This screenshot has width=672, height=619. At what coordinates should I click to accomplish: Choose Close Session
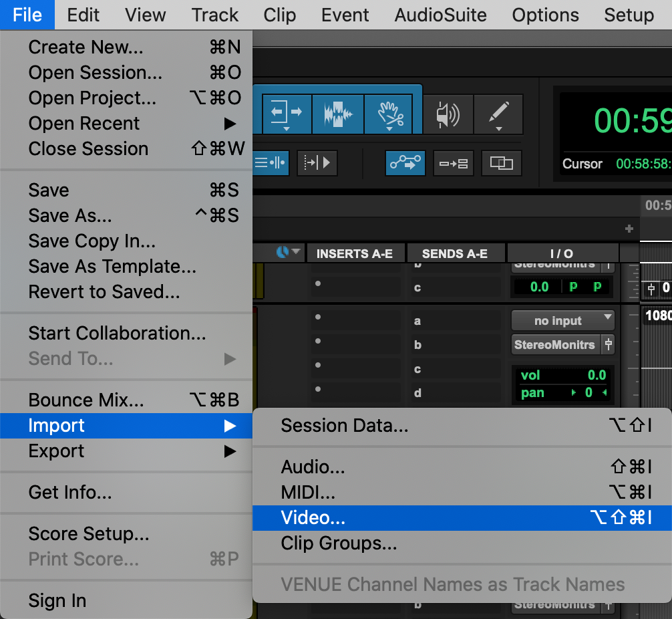pos(126,149)
